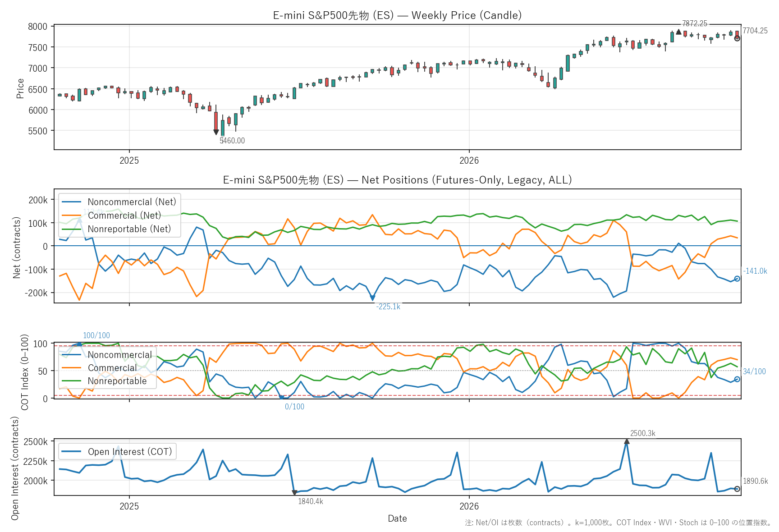Select the "Date" x-axis label
779x532 pixels.
pos(397,518)
